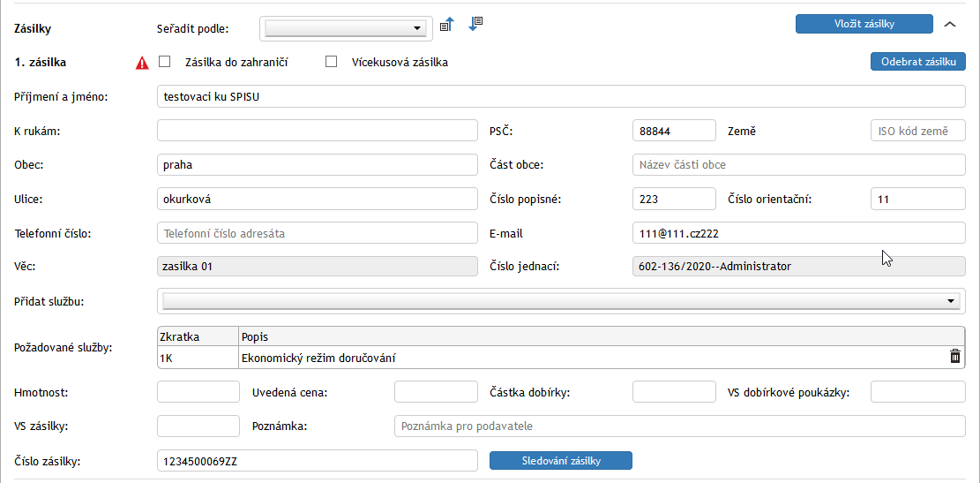Click the ISO kód země field
This screenshot has height=483, width=980.
(x=917, y=131)
